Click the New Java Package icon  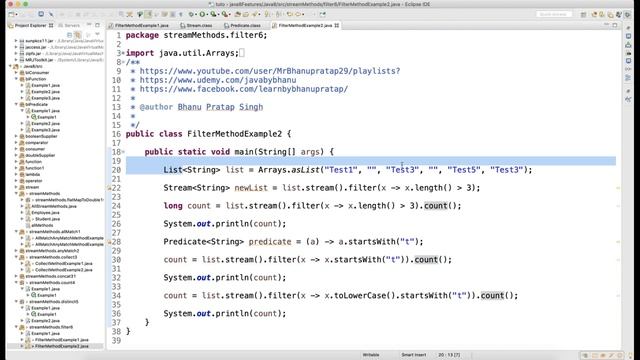[238, 14]
